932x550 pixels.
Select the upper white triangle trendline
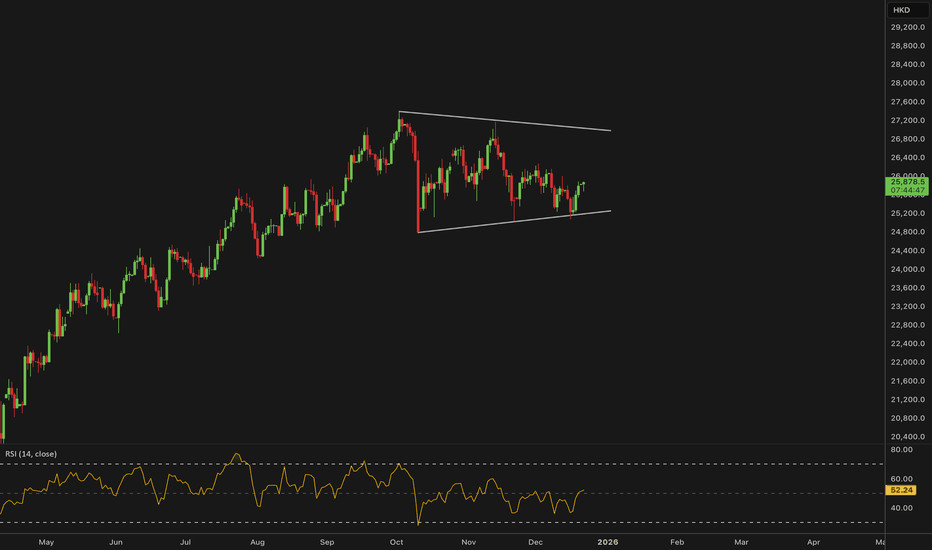pos(505,122)
